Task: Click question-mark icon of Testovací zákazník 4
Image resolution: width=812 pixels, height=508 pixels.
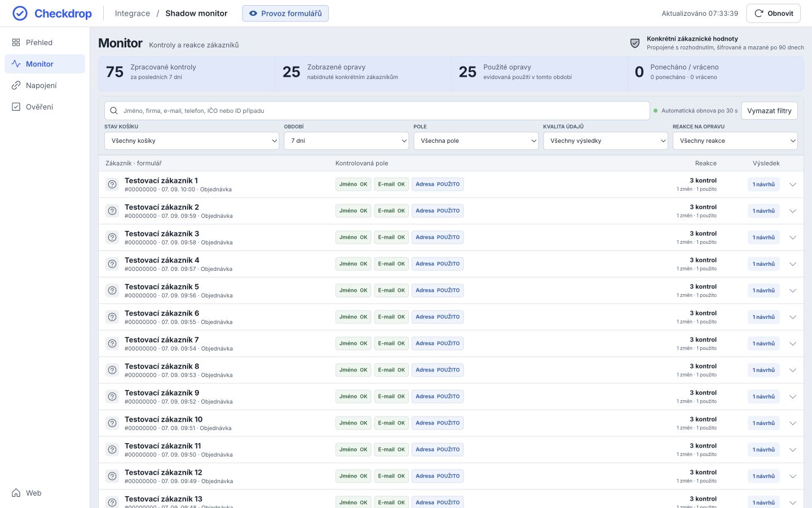Action: 112,264
